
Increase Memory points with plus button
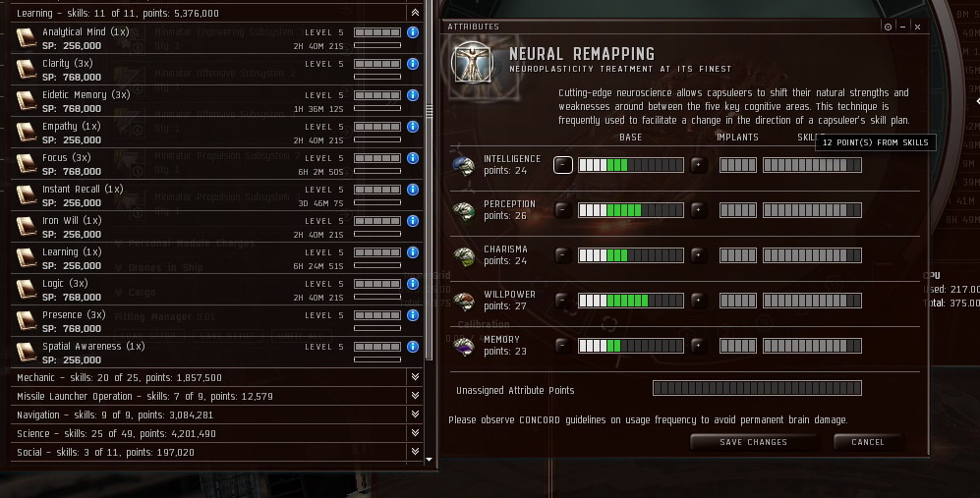click(699, 346)
